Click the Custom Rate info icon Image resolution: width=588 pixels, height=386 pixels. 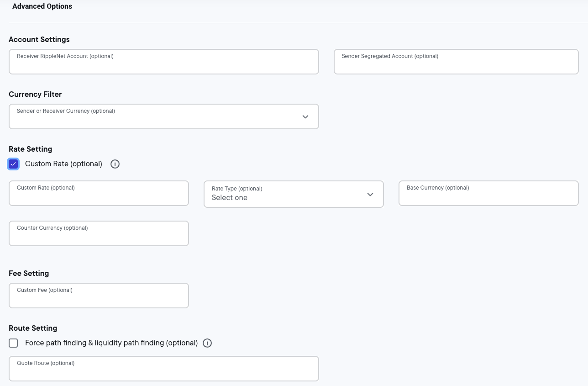point(115,164)
